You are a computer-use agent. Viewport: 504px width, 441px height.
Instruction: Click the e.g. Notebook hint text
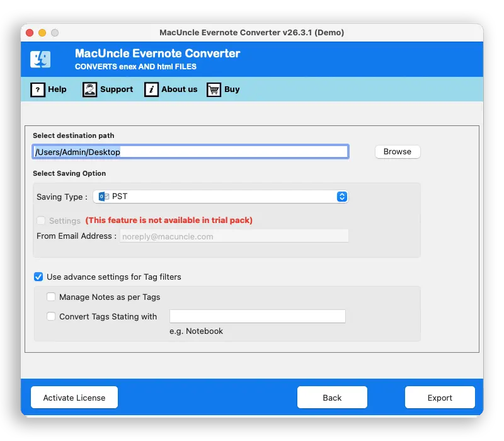(196, 331)
